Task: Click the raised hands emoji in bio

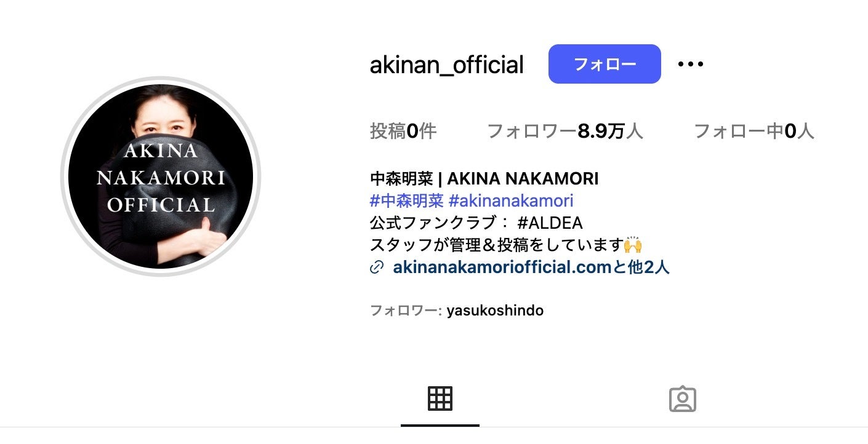Action: tap(633, 245)
